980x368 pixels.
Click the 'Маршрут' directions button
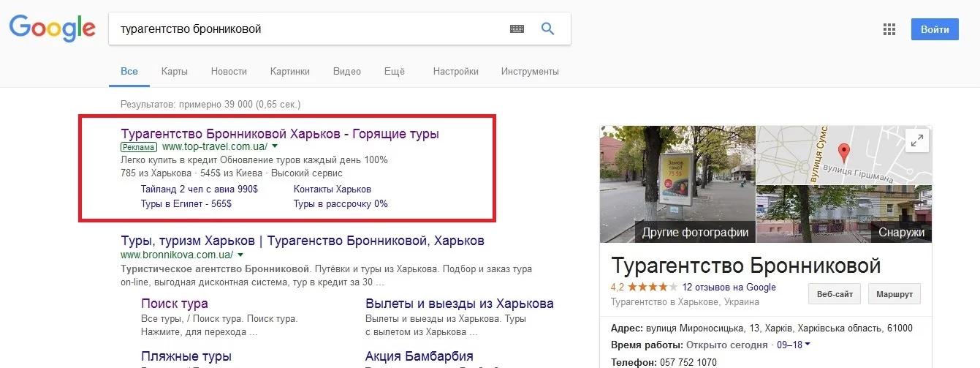tap(894, 294)
